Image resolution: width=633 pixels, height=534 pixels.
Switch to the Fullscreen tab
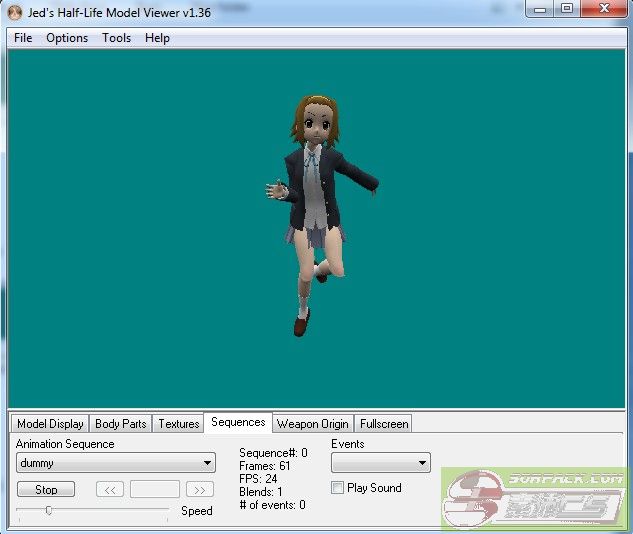coord(384,424)
